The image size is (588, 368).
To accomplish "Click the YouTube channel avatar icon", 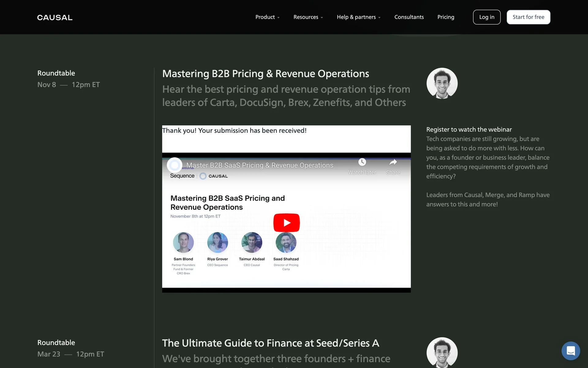I will 175,165.
